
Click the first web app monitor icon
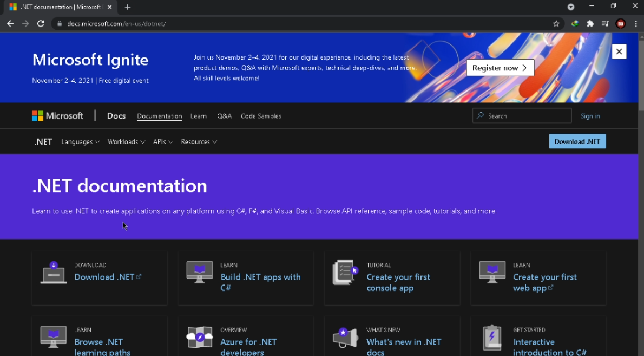[492, 271]
